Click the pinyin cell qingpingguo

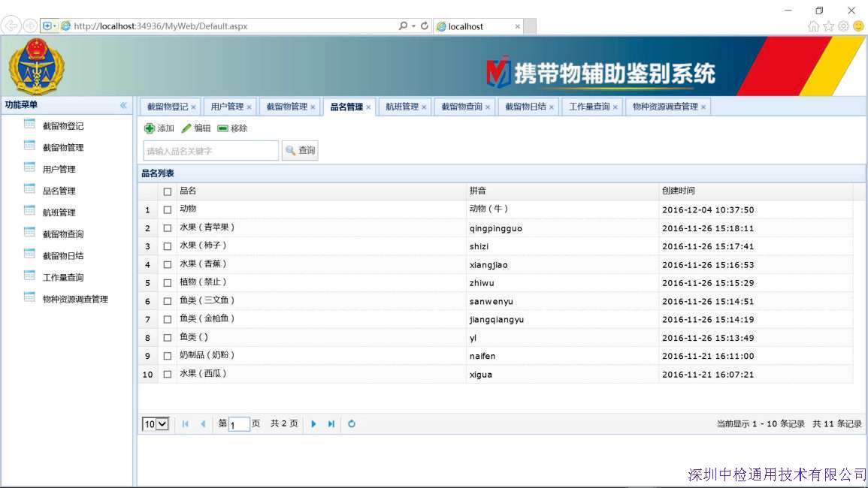tap(496, 228)
